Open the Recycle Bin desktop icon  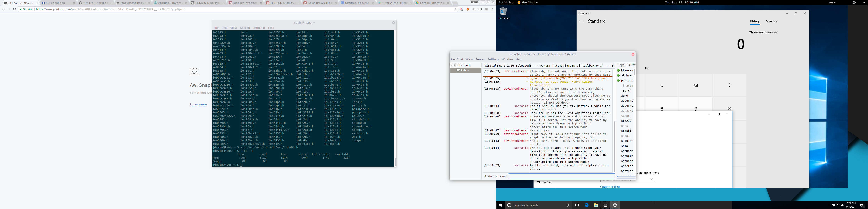point(503,14)
